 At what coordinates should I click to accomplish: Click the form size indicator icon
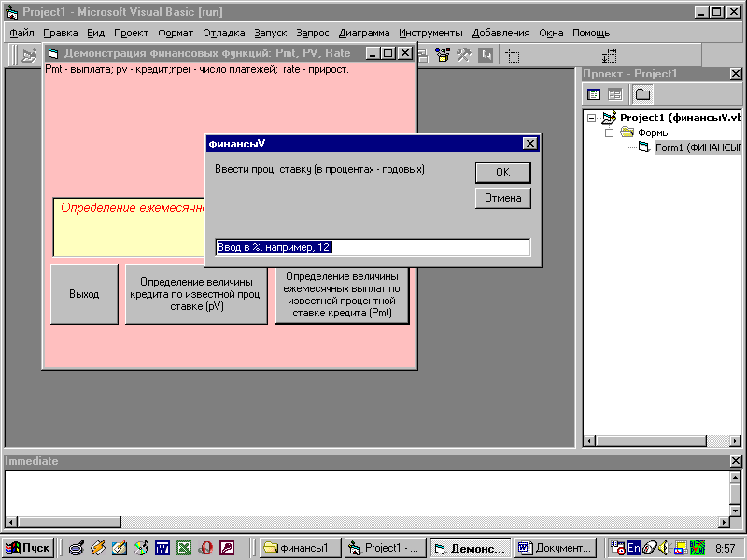tap(610, 56)
